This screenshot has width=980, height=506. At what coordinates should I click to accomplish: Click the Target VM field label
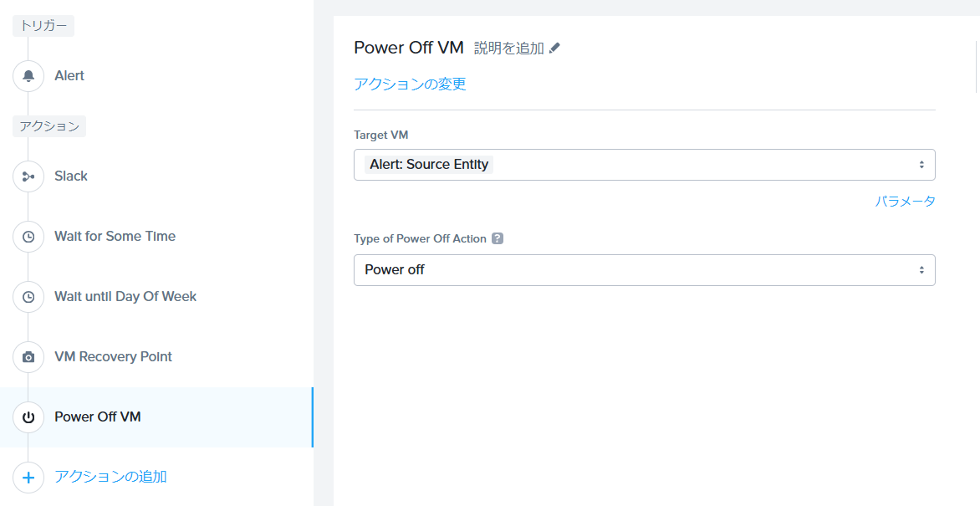(380, 135)
